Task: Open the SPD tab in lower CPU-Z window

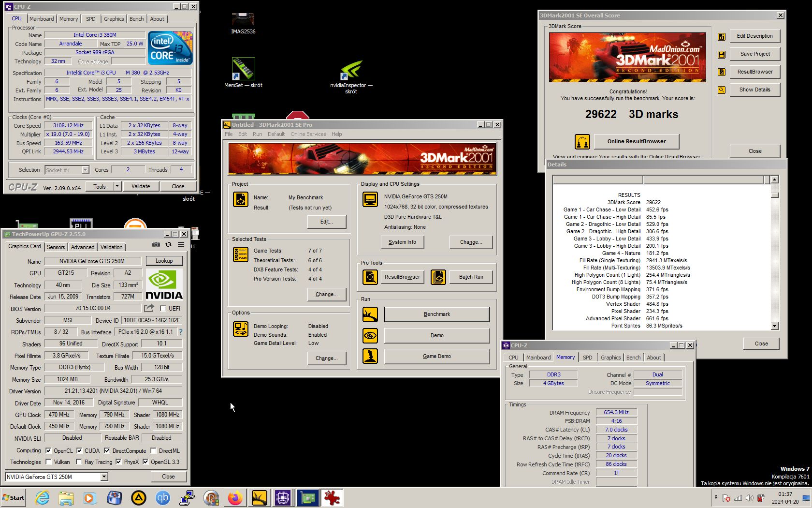Action: point(588,358)
